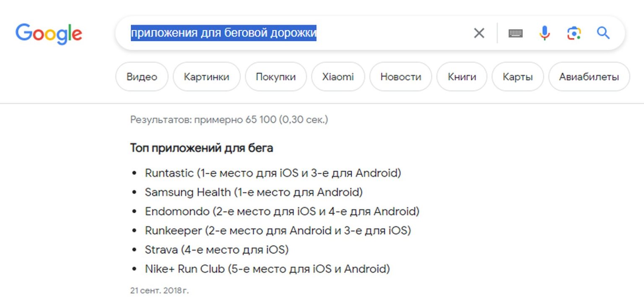Viewport: 644px width, 305px height.
Task: Open the Картинки results tab
Action: (206, 77)
